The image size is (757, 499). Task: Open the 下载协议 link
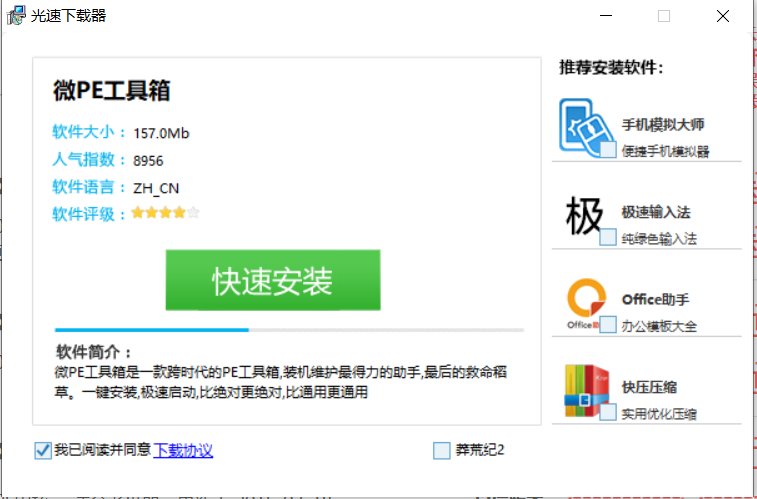pyautogui.click(x=183, y=450)
